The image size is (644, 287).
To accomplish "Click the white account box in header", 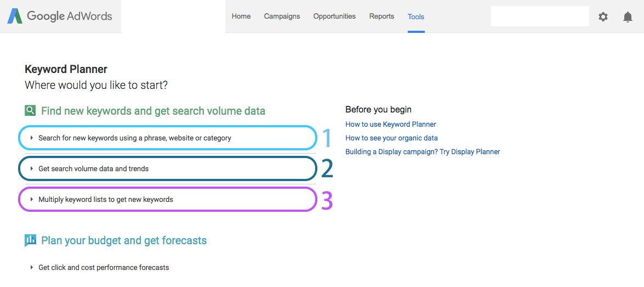I will 540,16.
